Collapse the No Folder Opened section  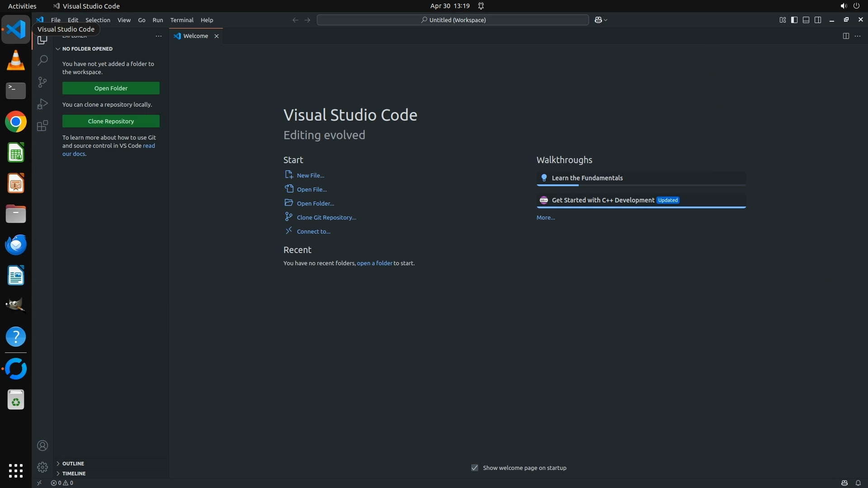pyautogui.click(x=87, y=49)
